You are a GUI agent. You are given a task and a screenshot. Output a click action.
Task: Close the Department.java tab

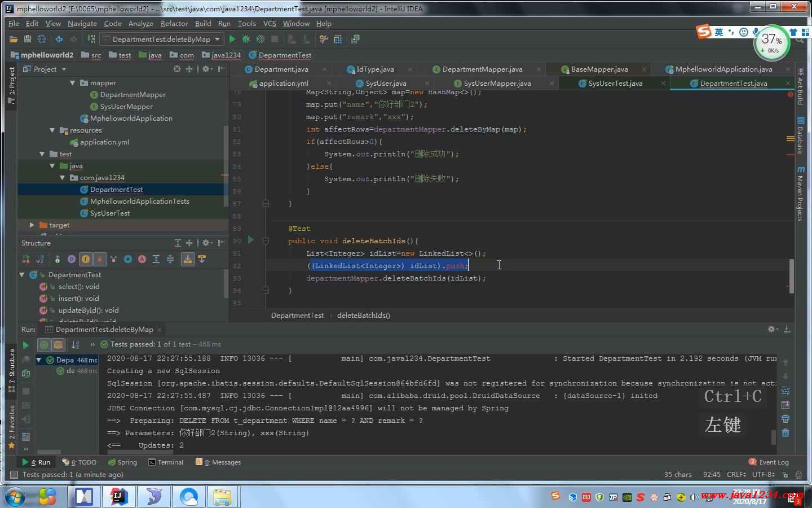324,69
